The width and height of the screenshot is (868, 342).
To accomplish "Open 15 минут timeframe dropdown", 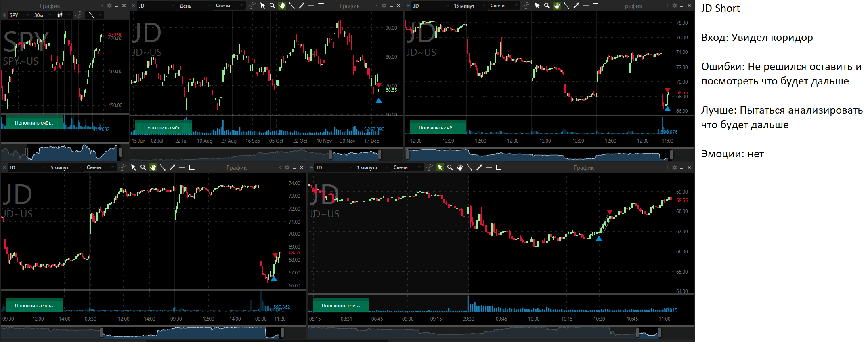I will coord(470,6).
